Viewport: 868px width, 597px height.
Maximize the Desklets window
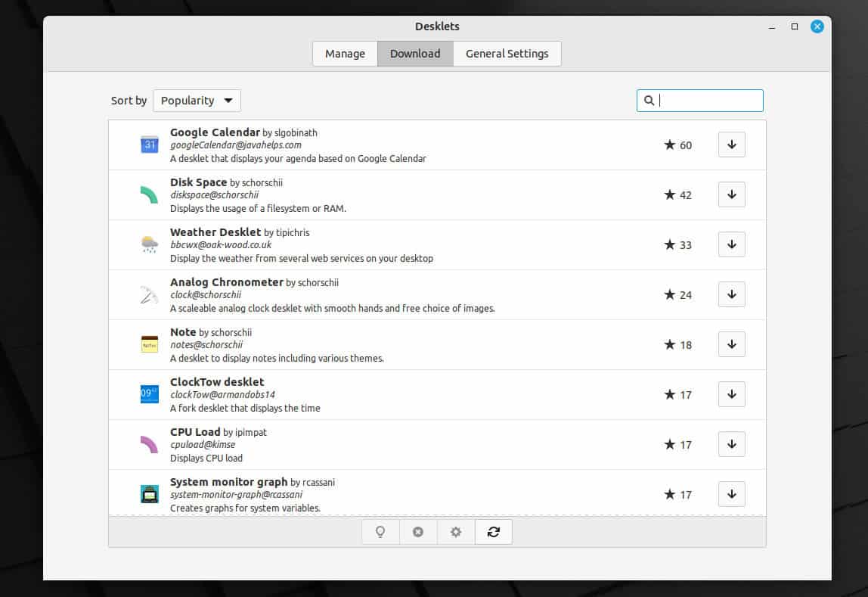coord(794,26)
